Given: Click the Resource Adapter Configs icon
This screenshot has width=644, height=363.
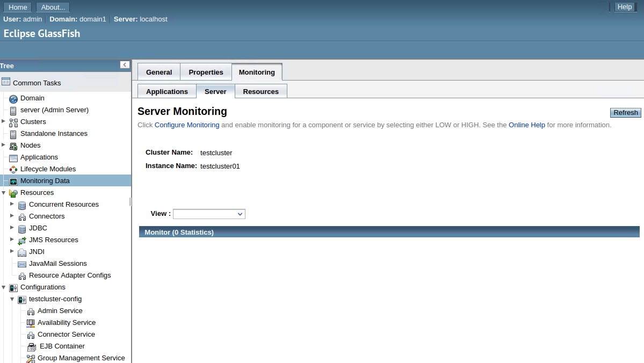Looking at the screenshot, I should 22,277.
